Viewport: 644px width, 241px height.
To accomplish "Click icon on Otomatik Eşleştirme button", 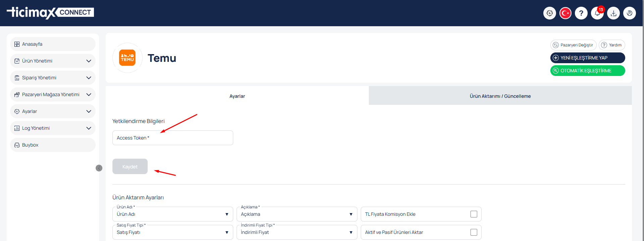I will tap(556, 71).
